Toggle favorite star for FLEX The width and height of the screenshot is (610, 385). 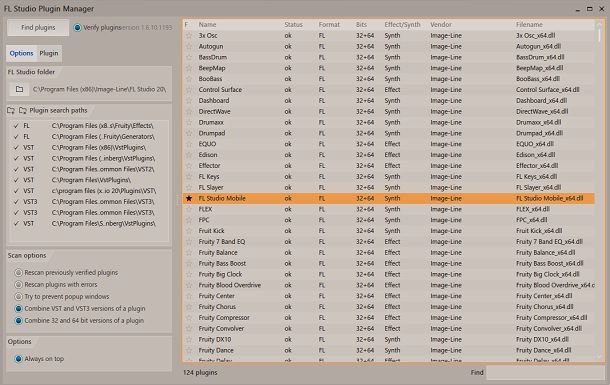point(189,209)
